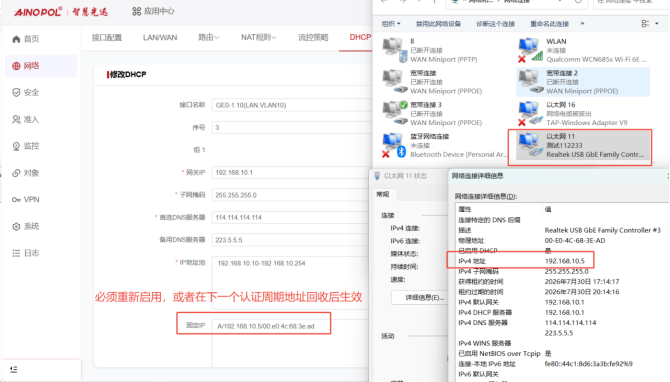670x382 pixels.
Task: Select the IPv4 地址 192.168.10.5 row
Action: click(x=521, y=261)
